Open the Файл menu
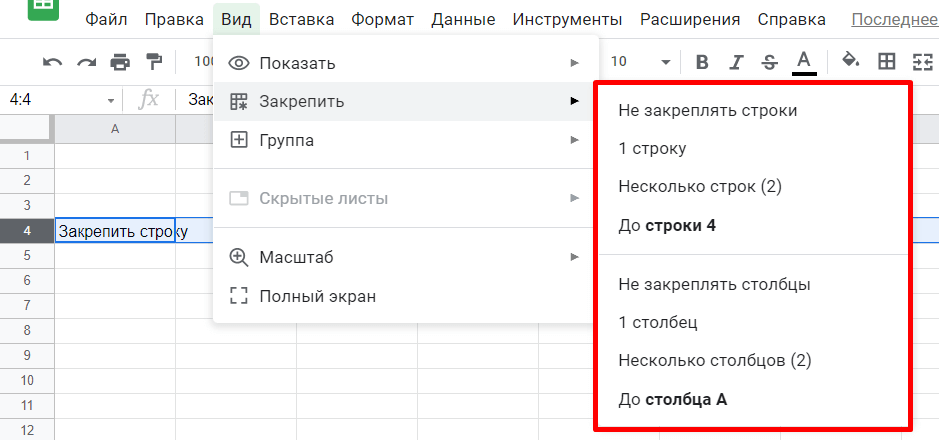 (x=107, y=20)
